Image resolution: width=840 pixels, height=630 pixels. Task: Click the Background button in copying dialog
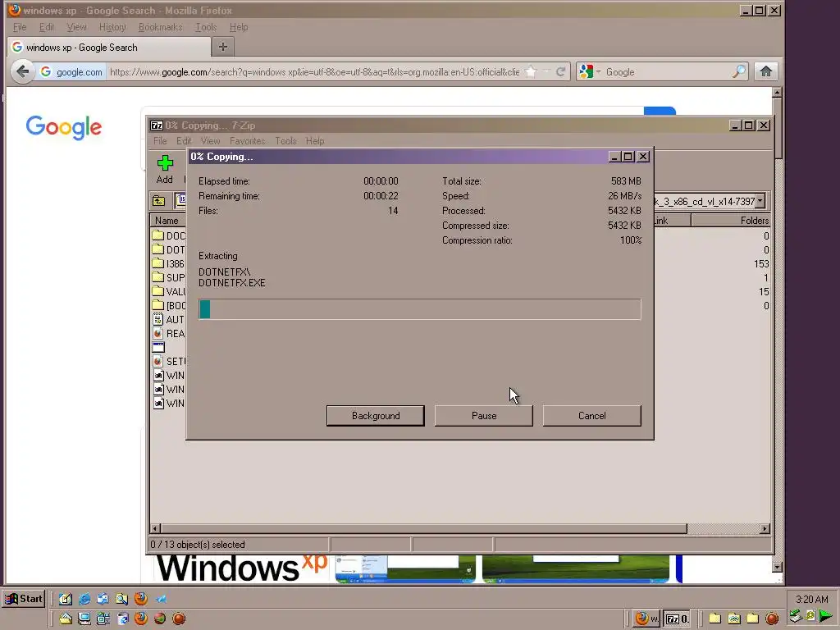click(x=376, y=416)
